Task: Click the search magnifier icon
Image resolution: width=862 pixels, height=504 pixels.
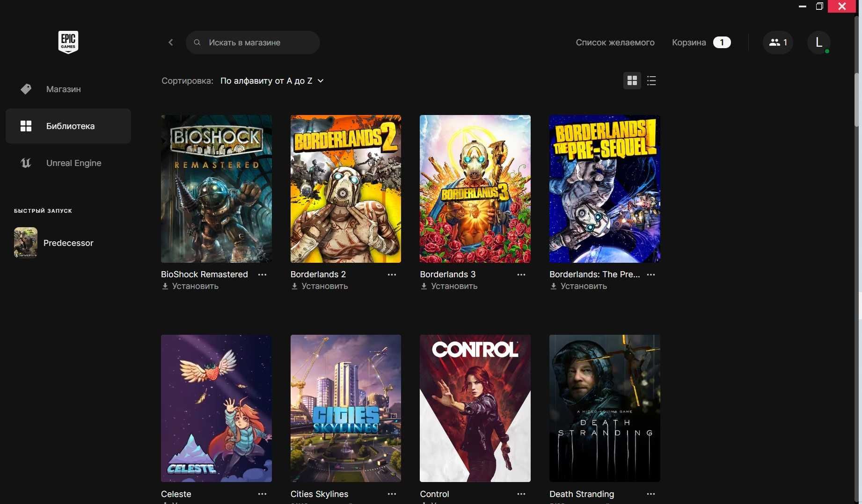Action: click(x=197, y=43)
